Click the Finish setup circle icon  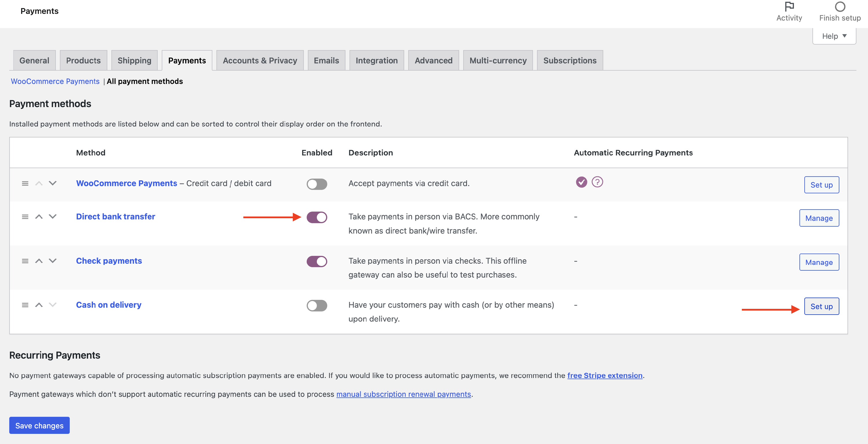840,7
